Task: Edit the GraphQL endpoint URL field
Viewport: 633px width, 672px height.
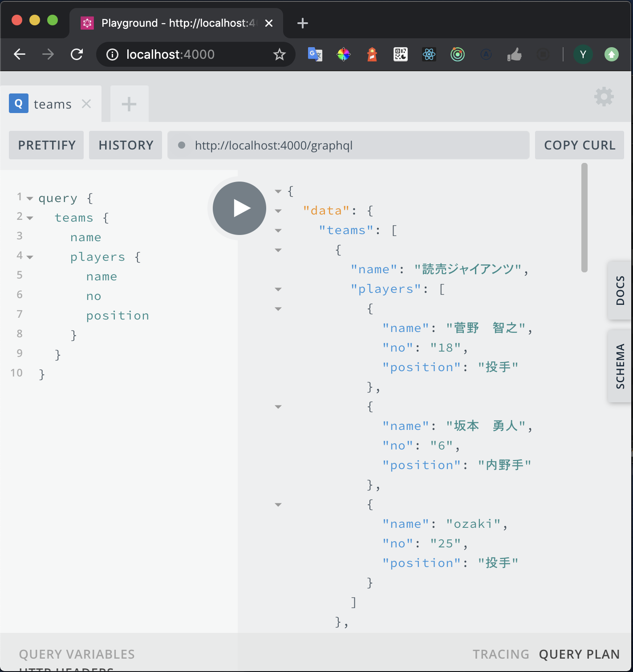Action: [x=349, y=145]
